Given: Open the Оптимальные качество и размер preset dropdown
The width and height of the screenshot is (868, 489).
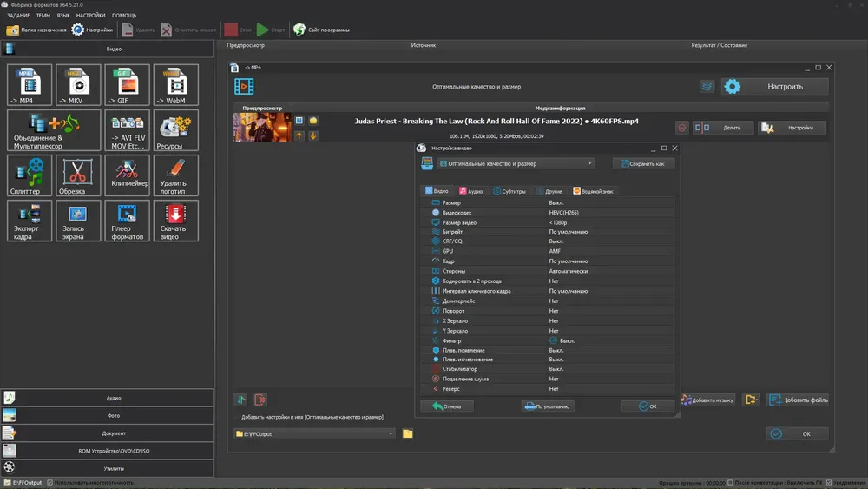Looking at the screenshot, I should 516,163.
